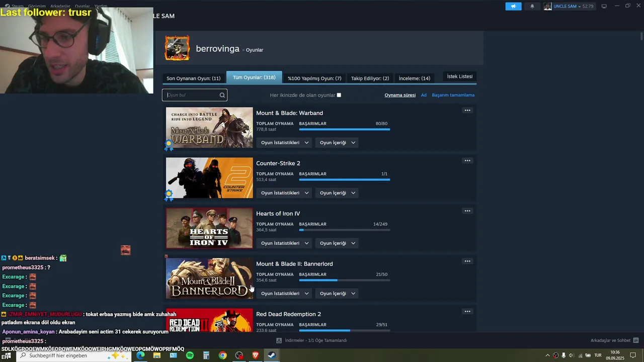Expand Oyun İstatistikleri for Counter-Strike 2
The height and width of the screenshot is (362, 644).
coord(284,193)
